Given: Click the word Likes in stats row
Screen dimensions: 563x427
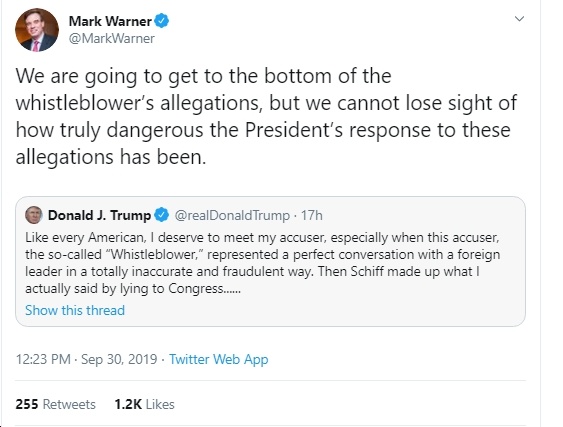Looking at the screenshot, I should (x=160, y=404).
